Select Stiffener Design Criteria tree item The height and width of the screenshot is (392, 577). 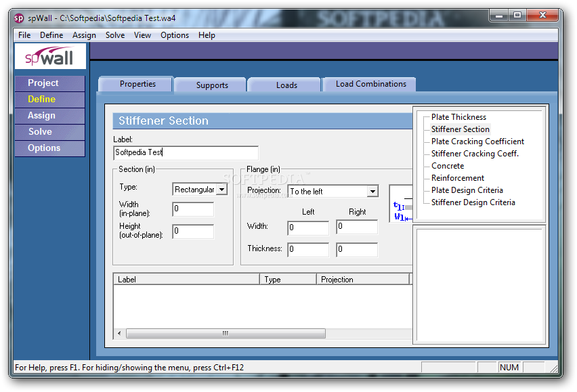tap(473, 202)
